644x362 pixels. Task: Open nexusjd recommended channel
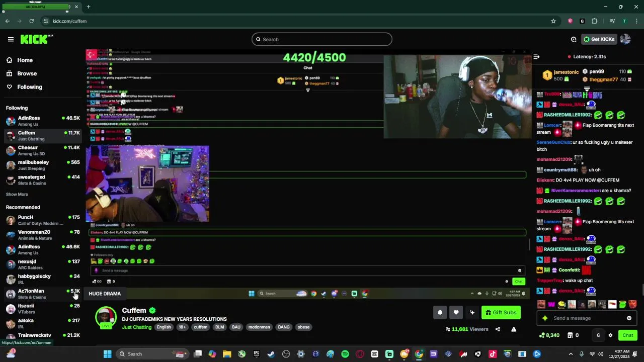pos(43,264)
